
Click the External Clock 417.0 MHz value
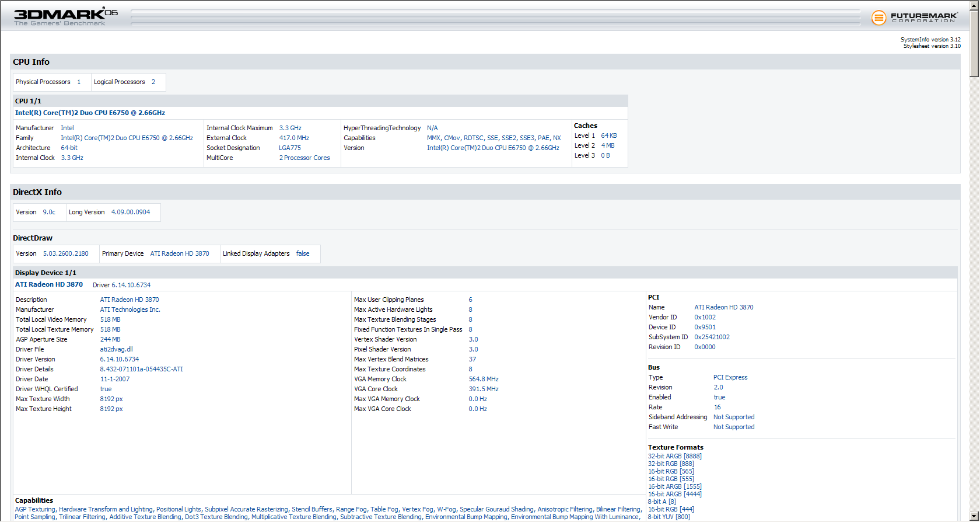(x=294, y=138)
